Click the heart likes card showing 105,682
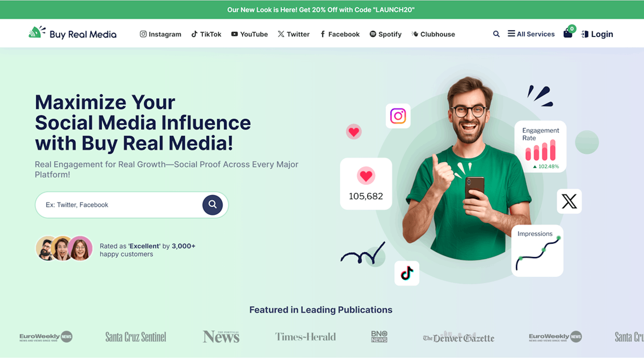 tap(366, 184)
